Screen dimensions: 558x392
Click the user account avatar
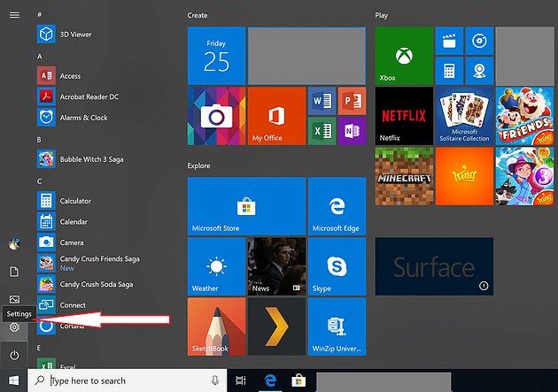click(x=14, y=244)
